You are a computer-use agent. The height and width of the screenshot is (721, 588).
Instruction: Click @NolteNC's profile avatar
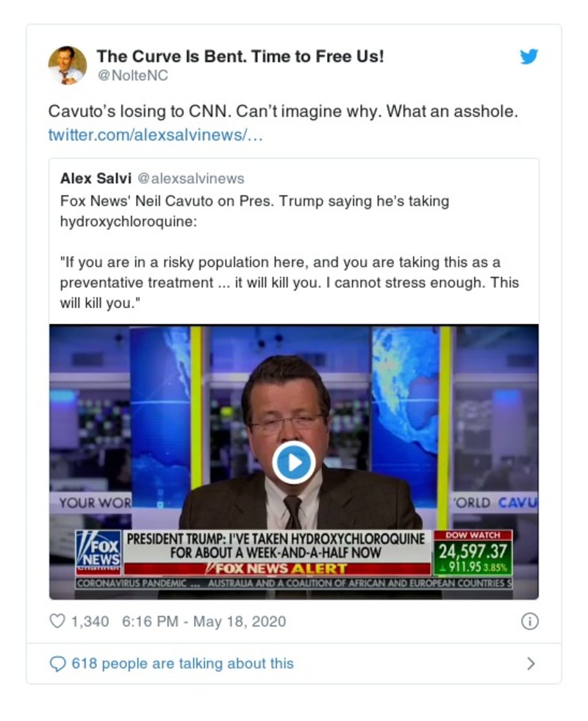pyautogui.click(x=67, y=65)
